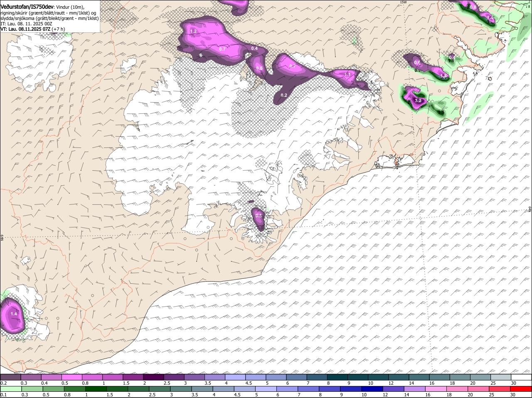This screenshot has width=532, height=398.
Task: Click the 3.2 precipitation value label
Action: click(419, 101)
